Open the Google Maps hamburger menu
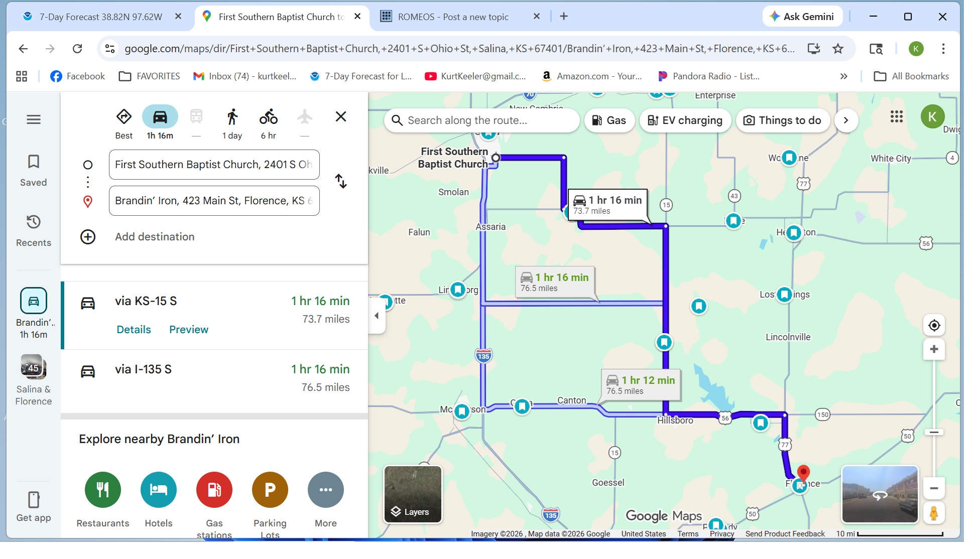 [34, 119]
